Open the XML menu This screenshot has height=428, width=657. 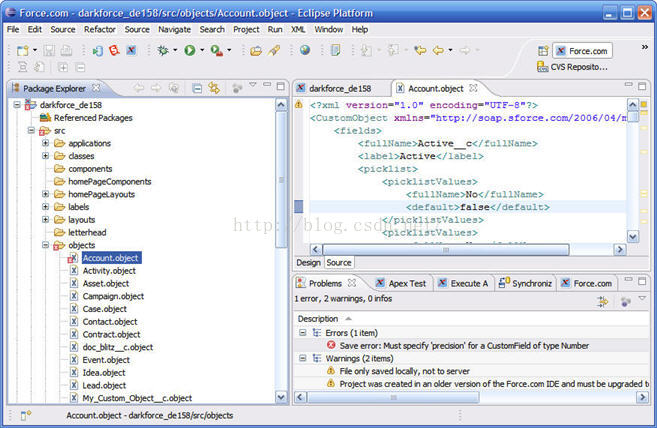(298, 29)
